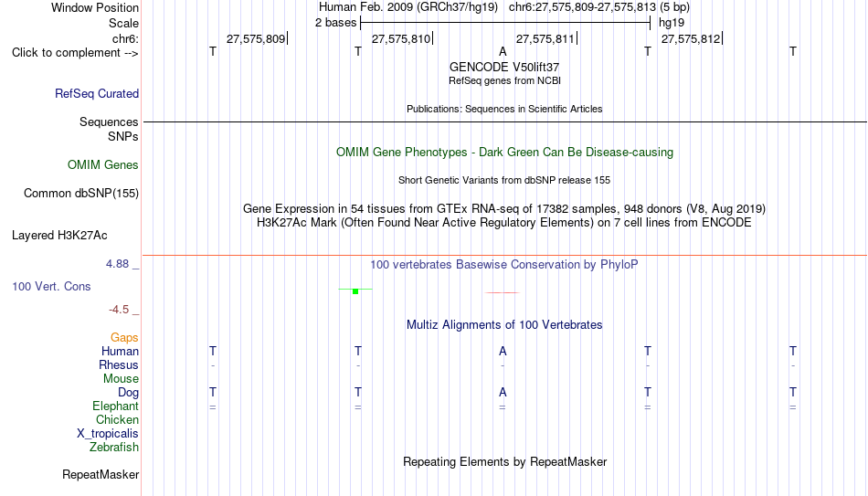Click the Human species label
Screen dimensions: 868x496
coord(120,352)
